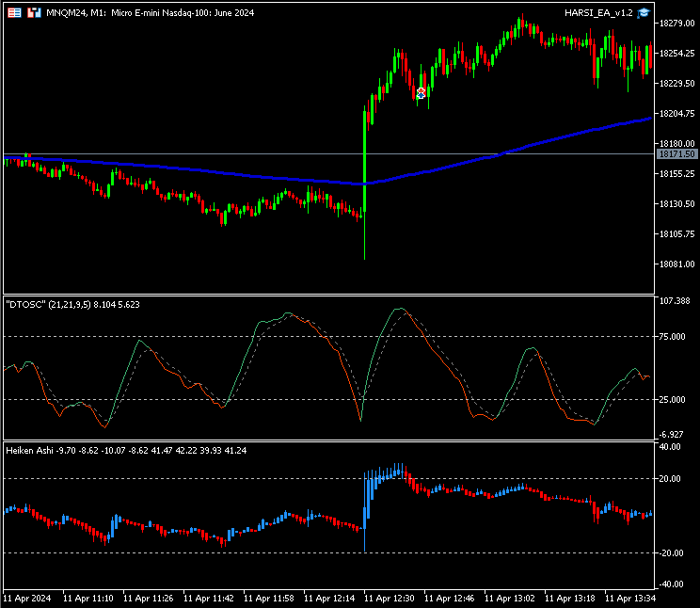Click the 11 Apr 13:02 time label
700x608 pixels.
pos(509,599)
